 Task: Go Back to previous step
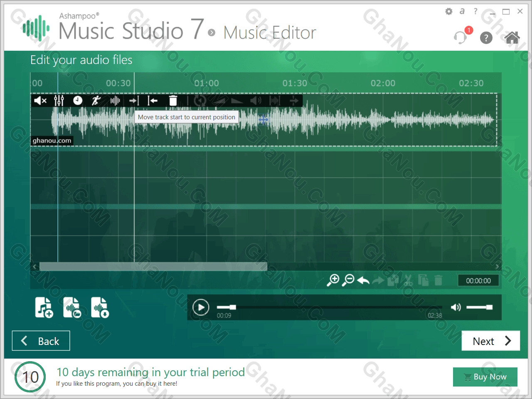pos(41,341)
